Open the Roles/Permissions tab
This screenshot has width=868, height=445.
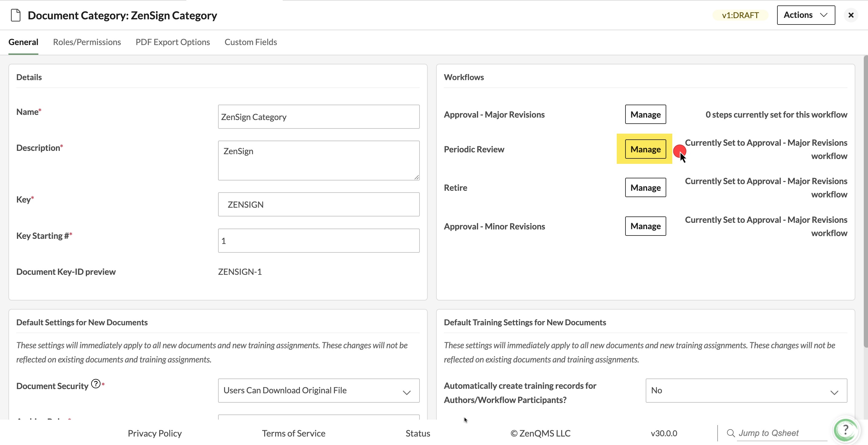[x=87, y=42]
